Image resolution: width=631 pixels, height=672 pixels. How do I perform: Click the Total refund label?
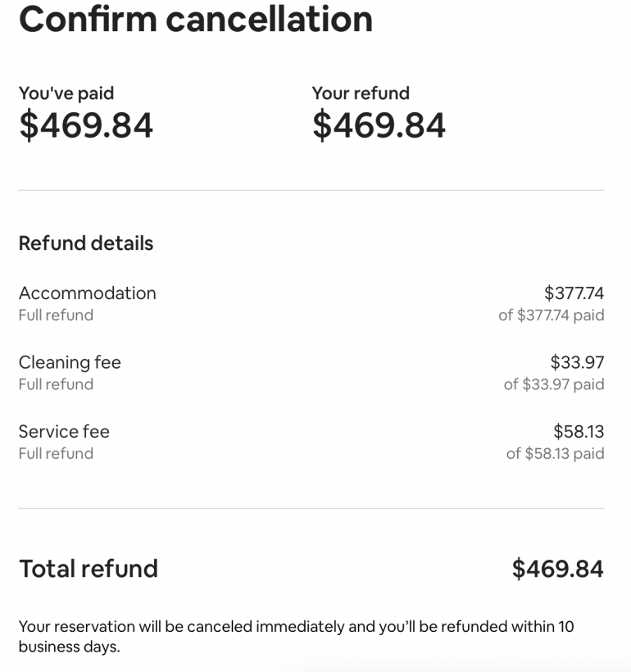click(89, 569)
